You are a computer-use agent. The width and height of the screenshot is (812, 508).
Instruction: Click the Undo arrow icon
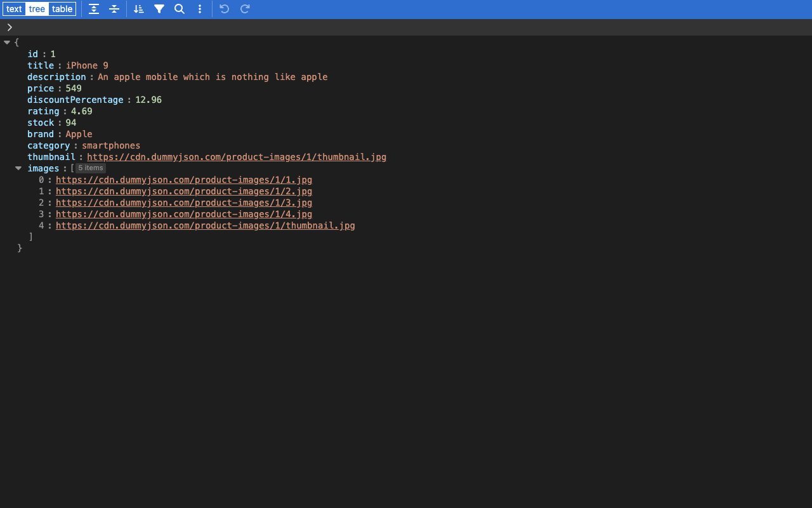[x=225, y=9]
